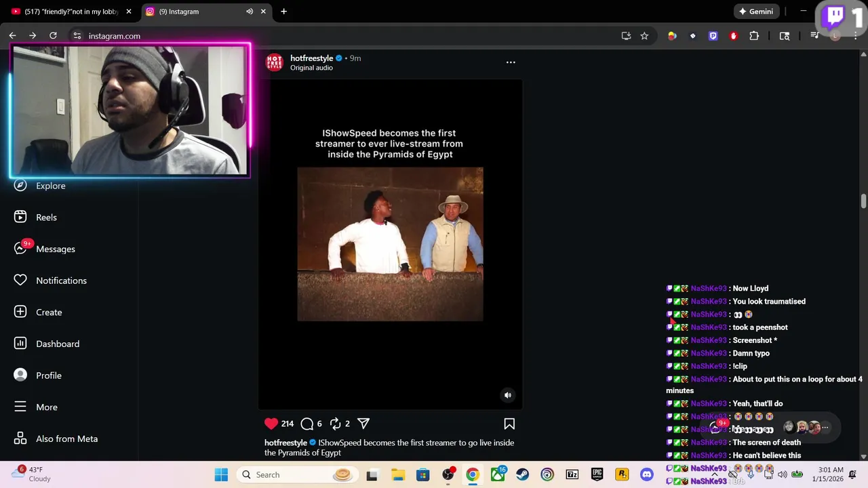
Task: Like the hotfreestyle post with the heart
Action: point(271,424)
